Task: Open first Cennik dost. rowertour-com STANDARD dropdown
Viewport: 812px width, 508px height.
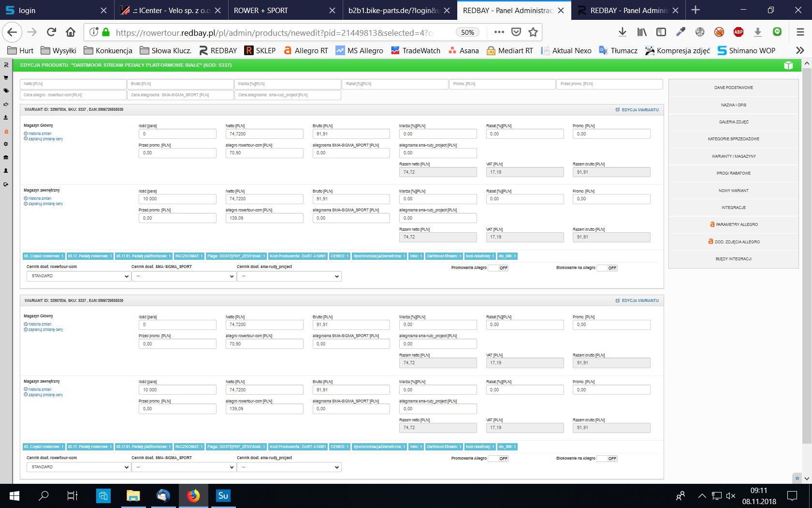Action: pos(78,276)
